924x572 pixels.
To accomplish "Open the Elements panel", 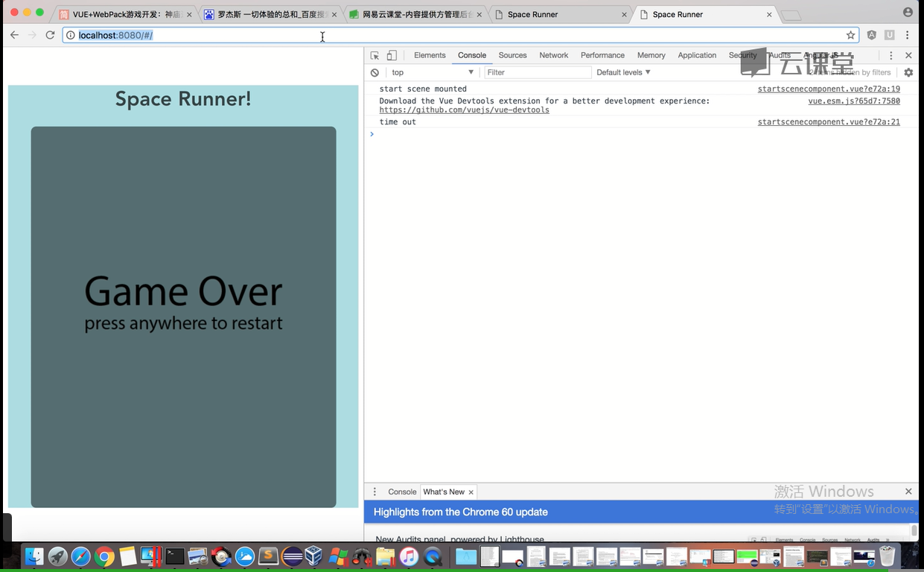I will click(x=430, y=55).
